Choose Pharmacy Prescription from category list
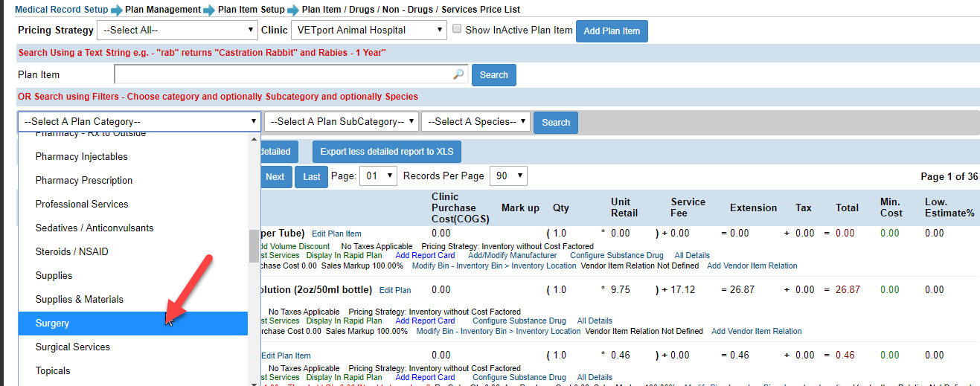This screenshot has width=980, height=386. pos(133,180)
